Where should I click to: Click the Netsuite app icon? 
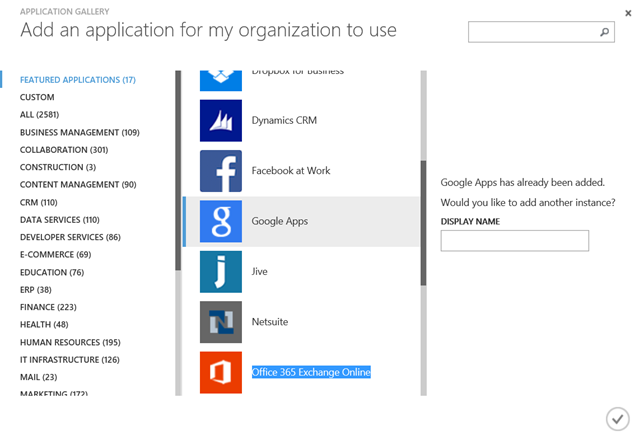point(220,322)
